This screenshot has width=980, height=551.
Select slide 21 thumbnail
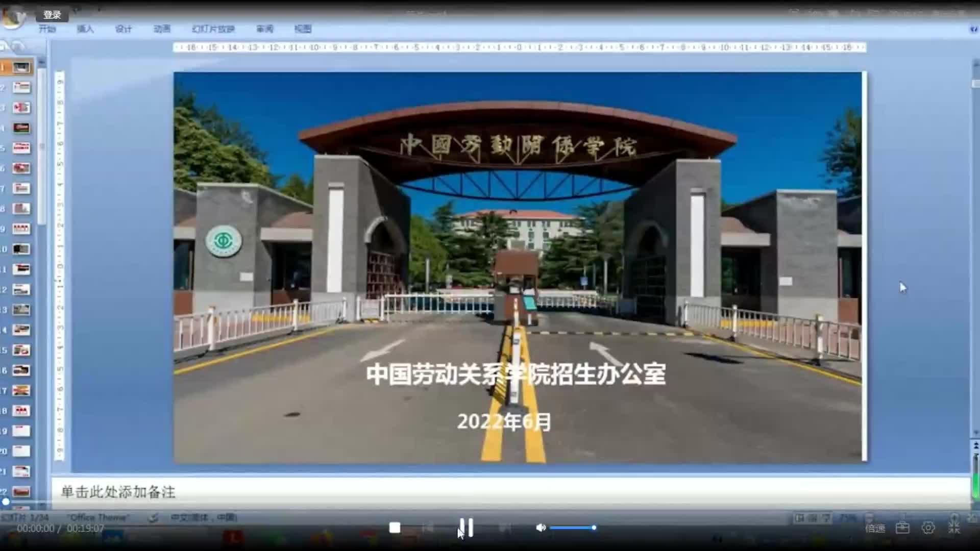pyautogui.click(x=21, y=471)
